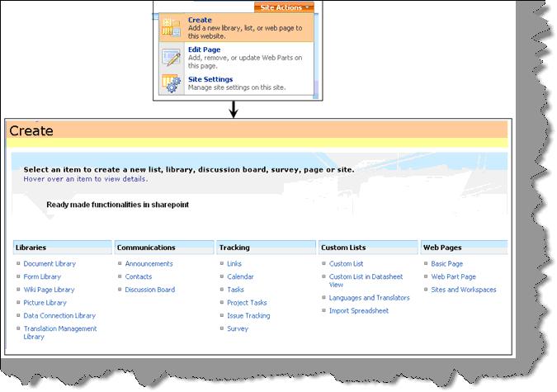557x392 pixels.
Task: Choose Site Settings menu entry
Action: point(237,83)
